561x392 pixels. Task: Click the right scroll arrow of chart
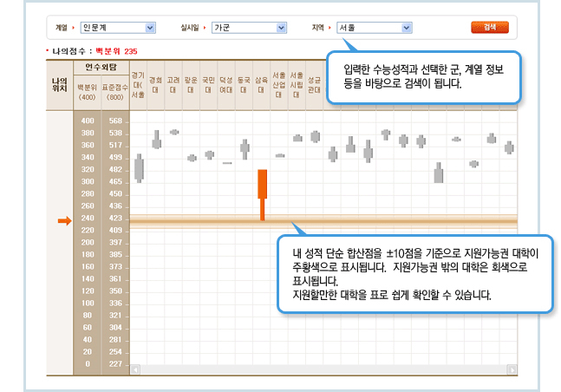512,369
